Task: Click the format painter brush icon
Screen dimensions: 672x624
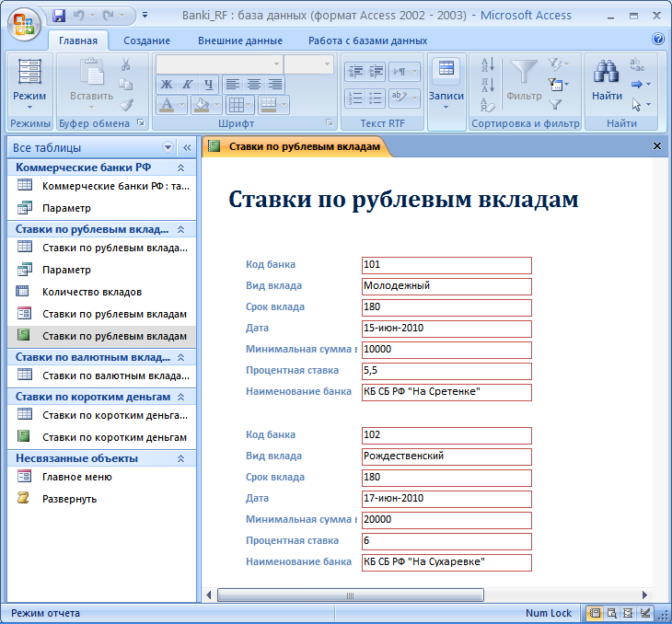Action: click(126, 104)
